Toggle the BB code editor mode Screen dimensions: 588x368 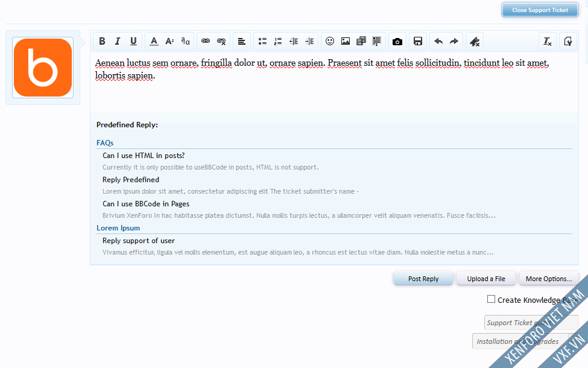(567, 41)
